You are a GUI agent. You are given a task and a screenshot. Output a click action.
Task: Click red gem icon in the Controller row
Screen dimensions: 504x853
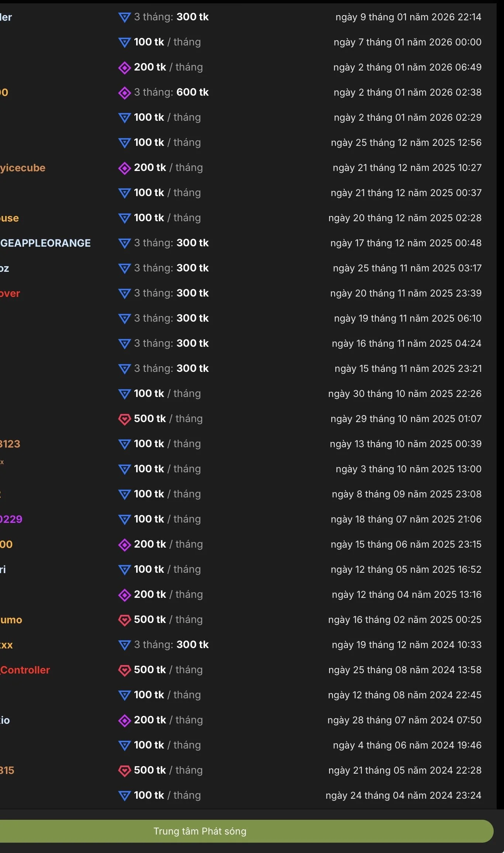125,670
